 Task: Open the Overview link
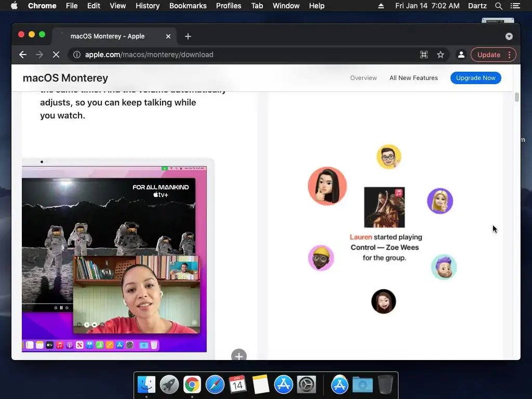[363, 78]
